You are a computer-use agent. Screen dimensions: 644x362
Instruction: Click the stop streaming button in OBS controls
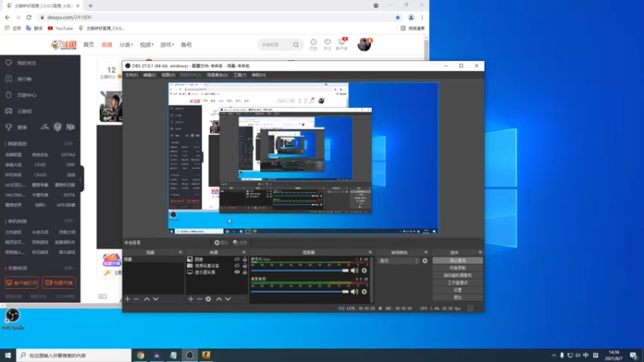(x=457, y=261)
